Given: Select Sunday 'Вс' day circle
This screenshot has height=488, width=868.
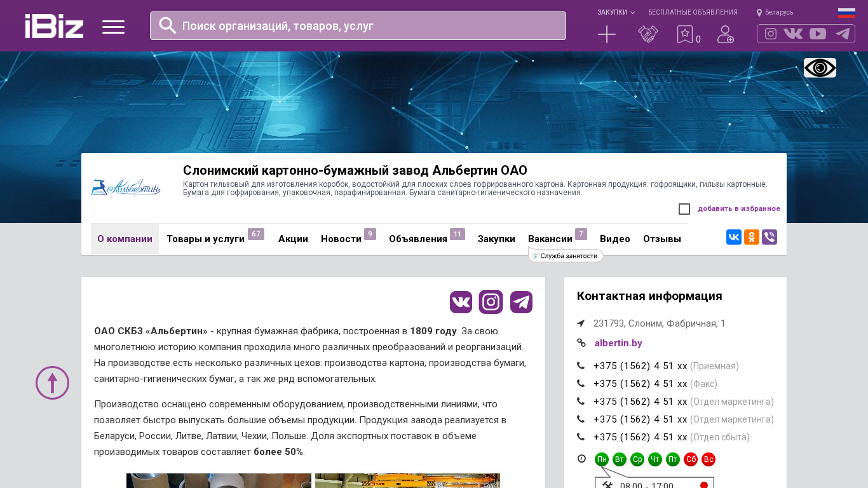Looking at the screenshot, I should [x=709, y=459].
